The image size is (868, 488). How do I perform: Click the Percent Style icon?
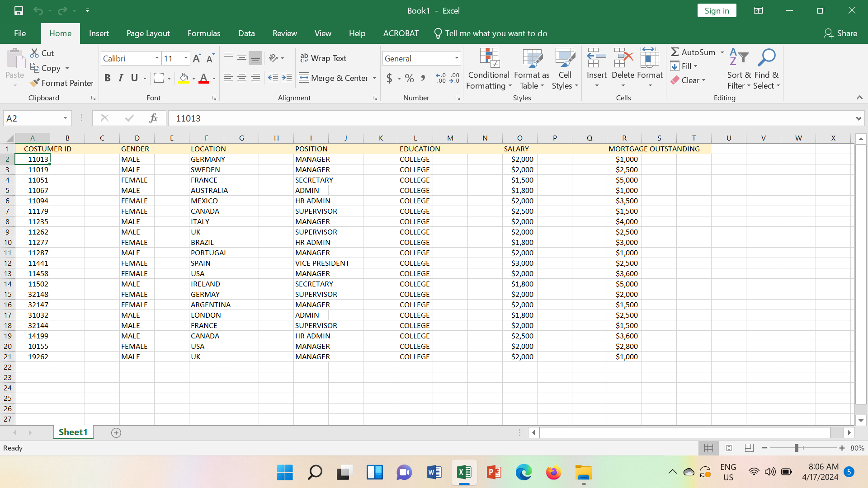click(x=410, y=78)
